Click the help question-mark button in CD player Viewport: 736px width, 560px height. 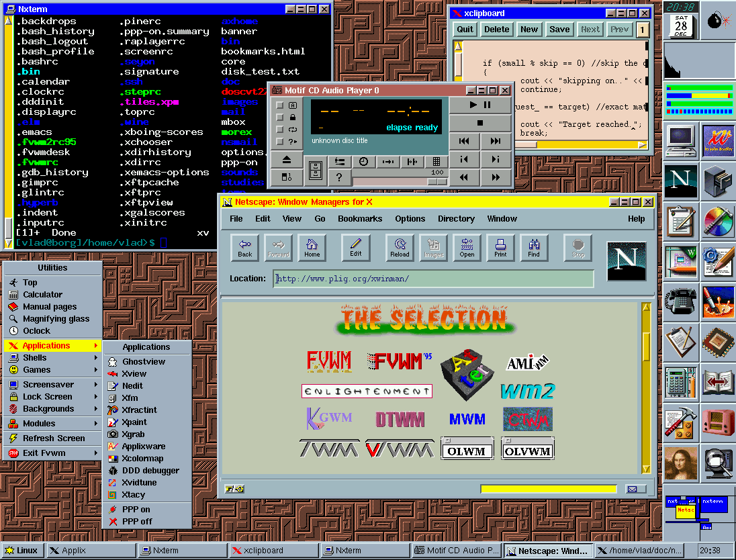coord(339,177)
